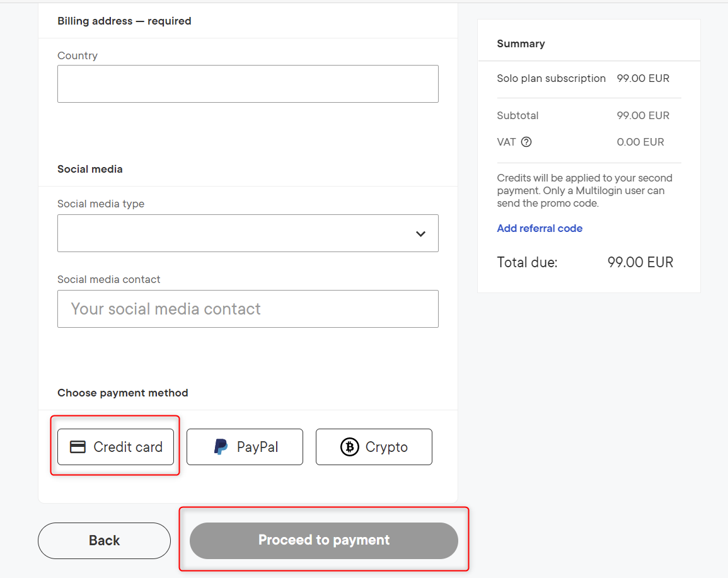728x578 pixels.
Task: Click the PayPal logo icon
Action: pyautogui.click(x=221, y=447)
